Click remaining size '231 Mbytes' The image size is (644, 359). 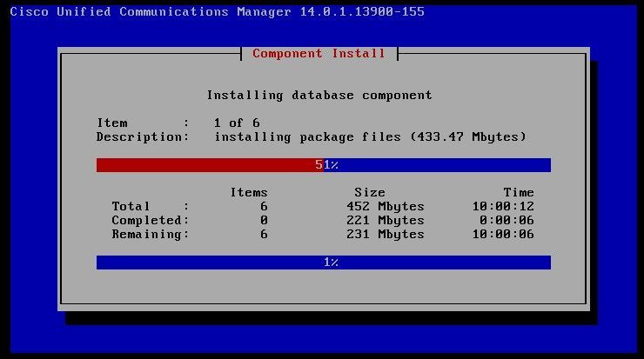coord(386,235)
